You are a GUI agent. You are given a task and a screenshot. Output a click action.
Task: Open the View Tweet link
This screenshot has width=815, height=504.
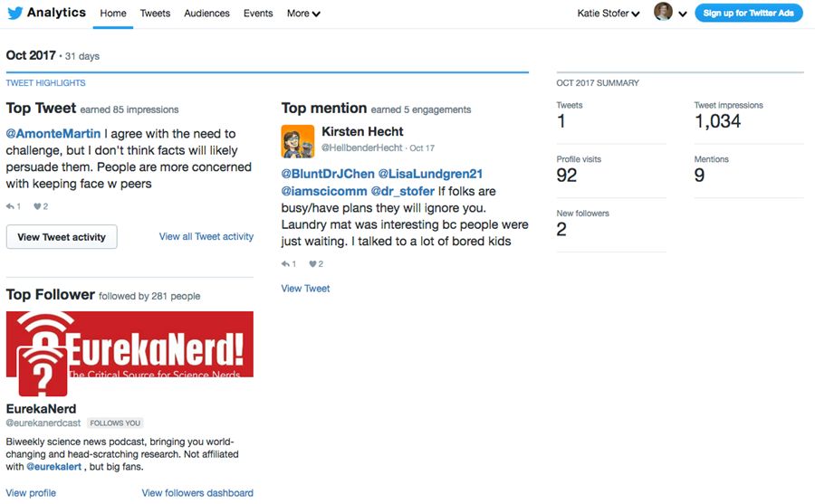tap(306, 289)
